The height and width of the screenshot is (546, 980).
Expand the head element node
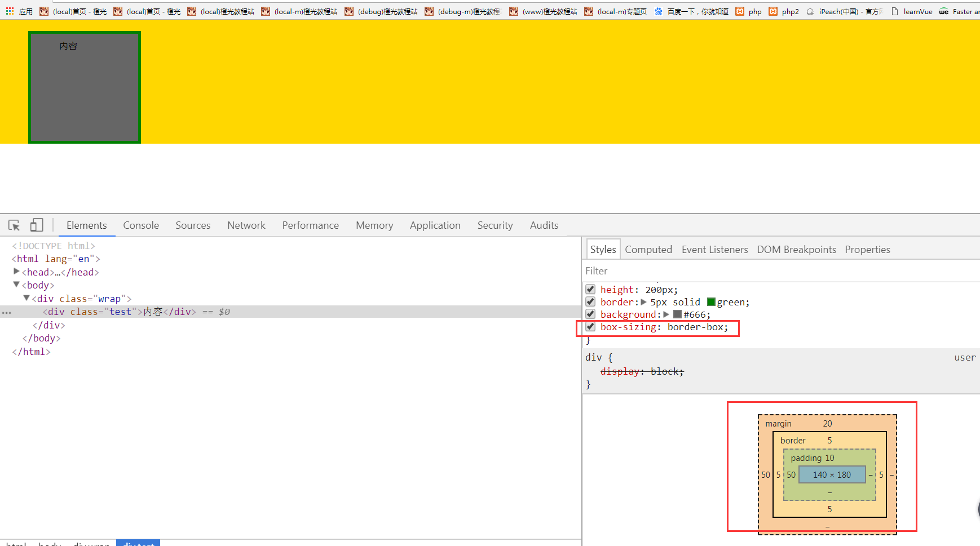(16, 272)
